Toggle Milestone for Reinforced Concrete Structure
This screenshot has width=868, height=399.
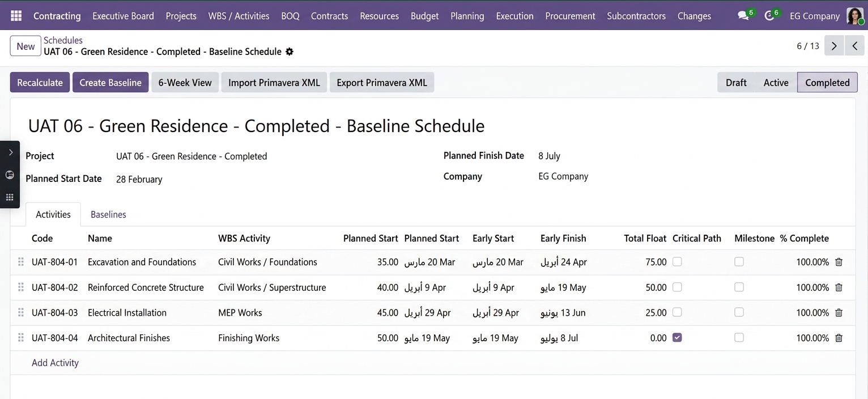click(x=739, y=287)
